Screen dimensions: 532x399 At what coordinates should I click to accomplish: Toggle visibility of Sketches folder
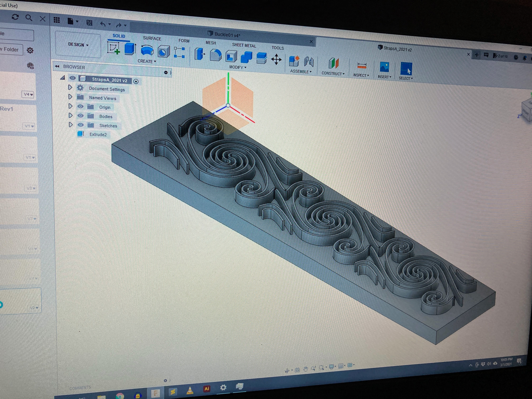tap(81, 125)
